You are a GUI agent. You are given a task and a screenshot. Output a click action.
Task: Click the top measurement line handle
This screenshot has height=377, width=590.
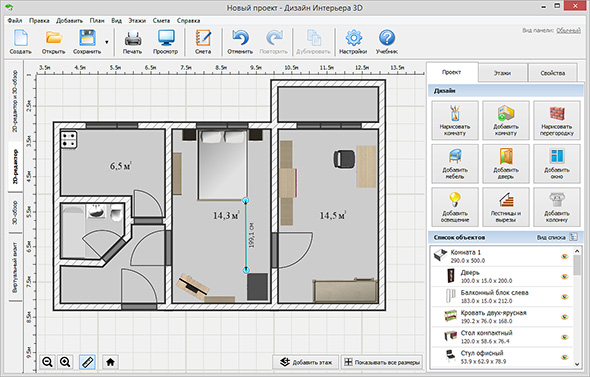coord(246,200)
